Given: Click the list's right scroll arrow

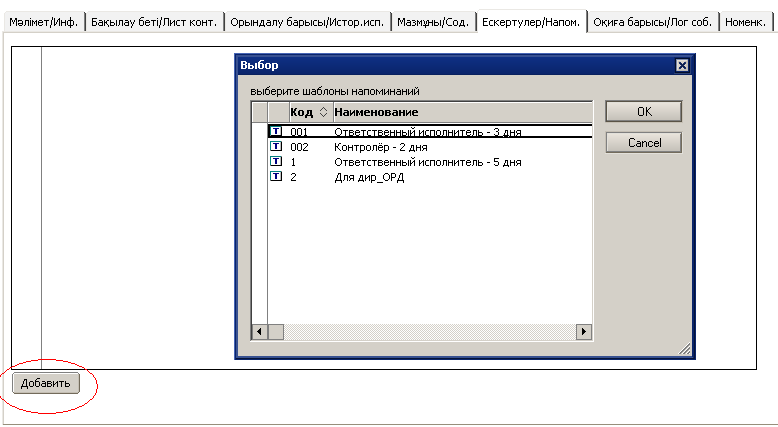Looking at the screenshot, I should [x=584, y=331].
